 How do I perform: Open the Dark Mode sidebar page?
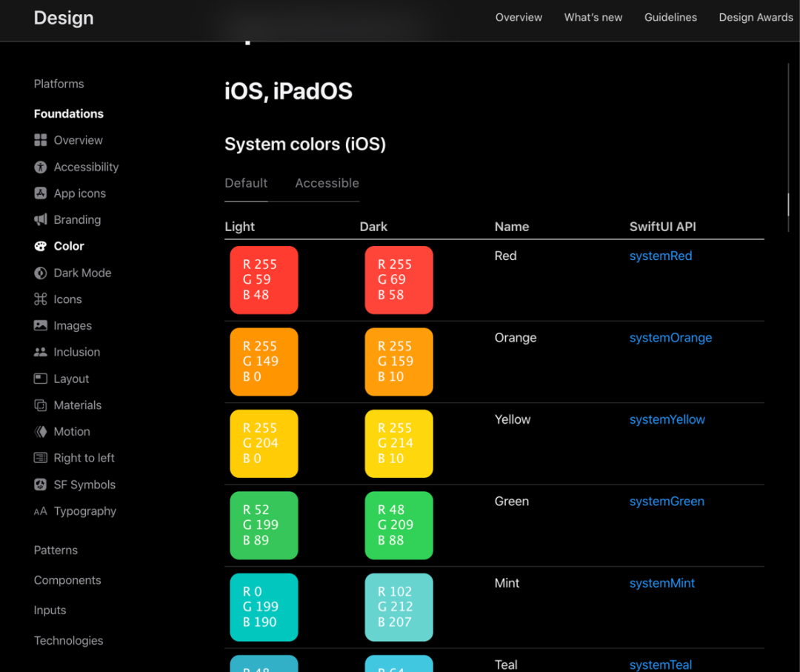pyautogui.click(x=83, y=273)
